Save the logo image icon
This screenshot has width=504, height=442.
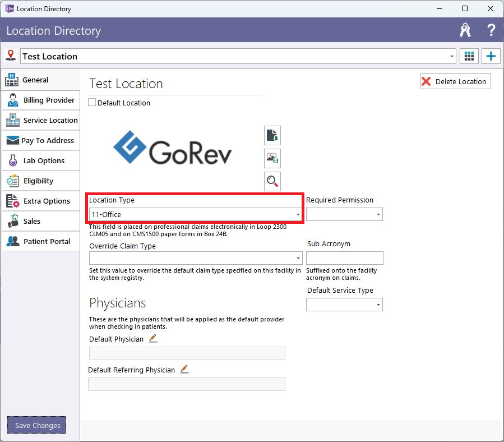point(272,158)
